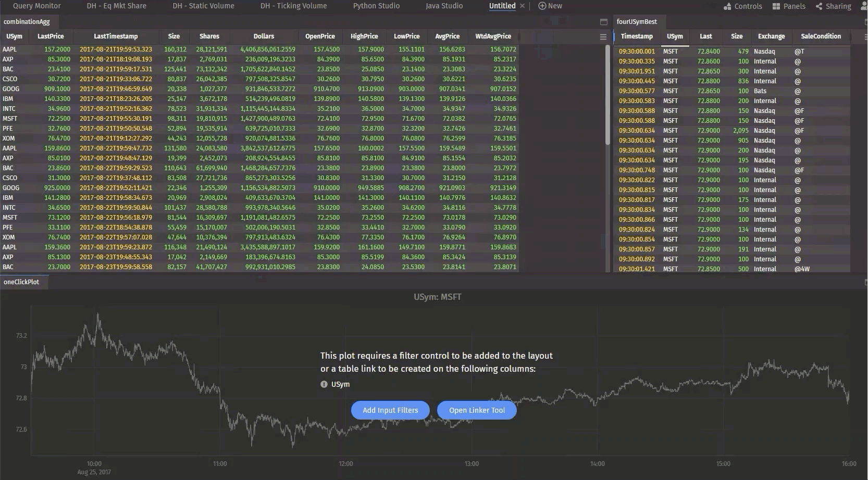The width and height of the screenshot is (868, 480).
Task: Click the user account icon
Action: coord(864,6)
